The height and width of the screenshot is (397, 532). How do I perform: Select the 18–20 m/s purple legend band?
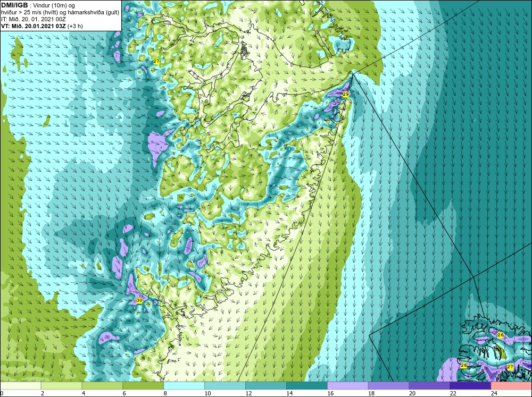[x=388, y=386]
